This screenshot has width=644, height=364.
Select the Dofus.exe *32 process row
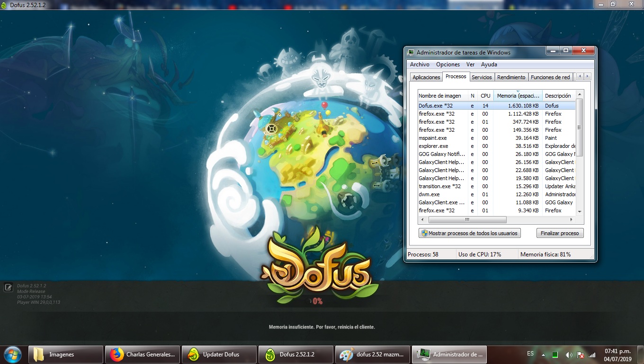tap(496, 106)
